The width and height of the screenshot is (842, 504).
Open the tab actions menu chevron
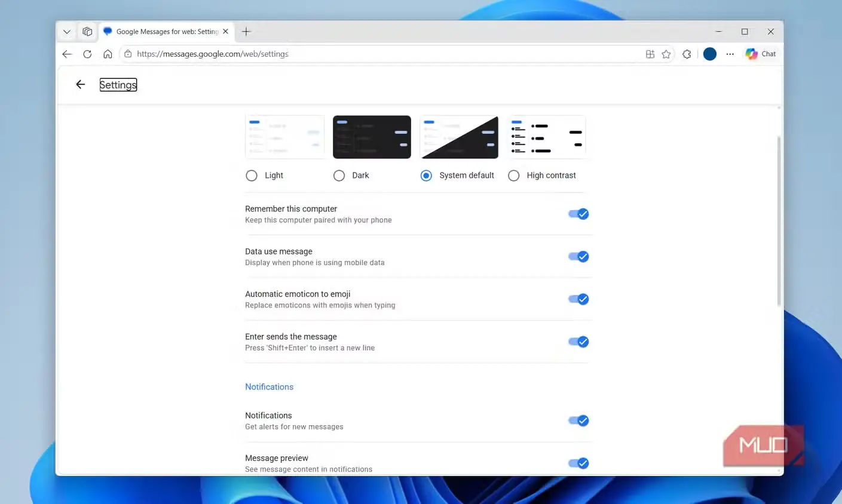(x=67, y=32)
